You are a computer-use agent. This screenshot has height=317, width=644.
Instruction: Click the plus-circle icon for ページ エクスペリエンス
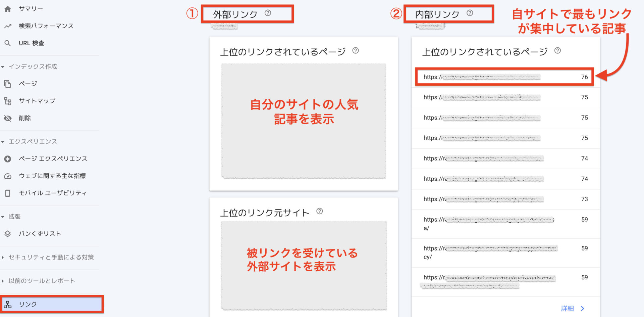(8, 159)
